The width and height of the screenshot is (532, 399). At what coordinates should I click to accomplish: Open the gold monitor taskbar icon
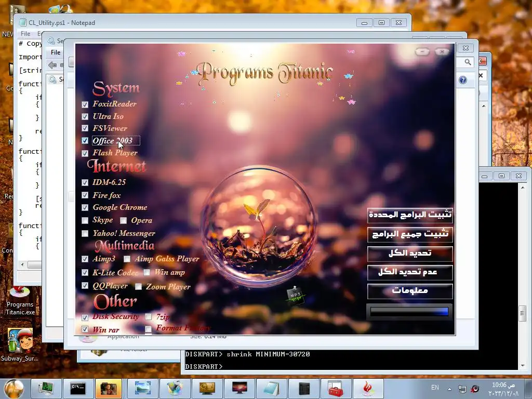click(207, 389)
